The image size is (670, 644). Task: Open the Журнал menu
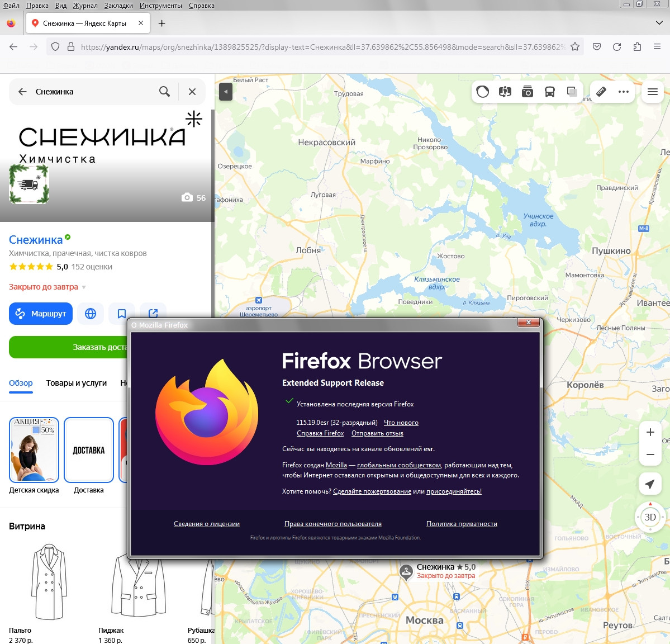[x=85, y=6]
